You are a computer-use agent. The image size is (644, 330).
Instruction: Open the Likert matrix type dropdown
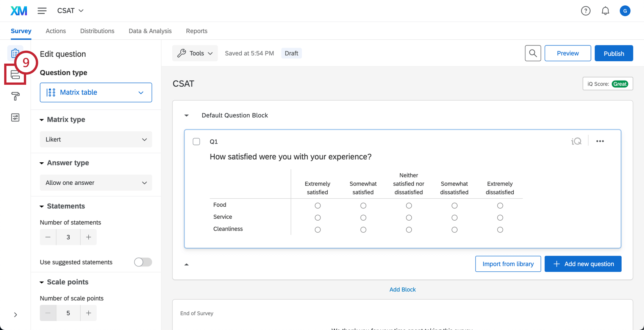[x=96, y=140]
